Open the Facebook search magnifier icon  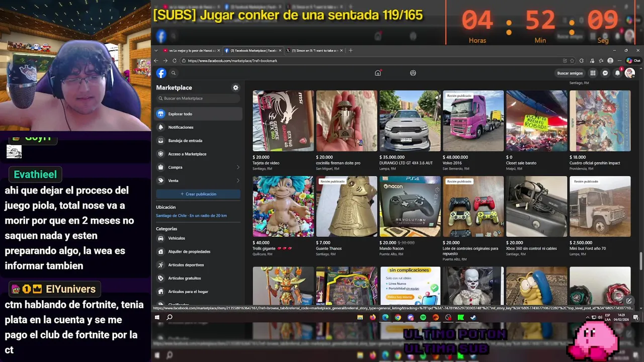tap(174, 73)
